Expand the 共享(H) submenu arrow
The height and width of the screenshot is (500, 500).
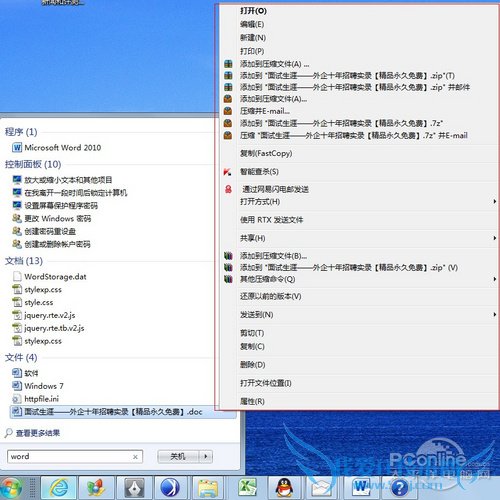click(495, 238)
